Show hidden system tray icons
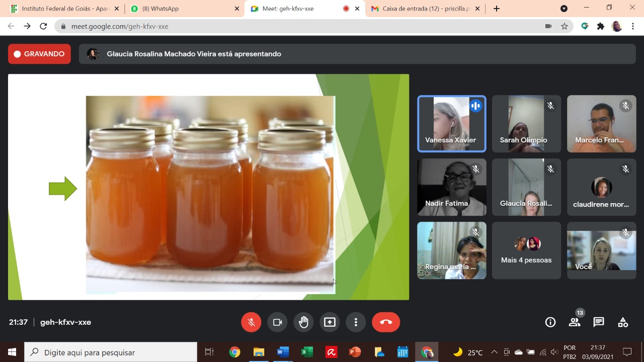 pyautogui.click(x=494, y=352)
